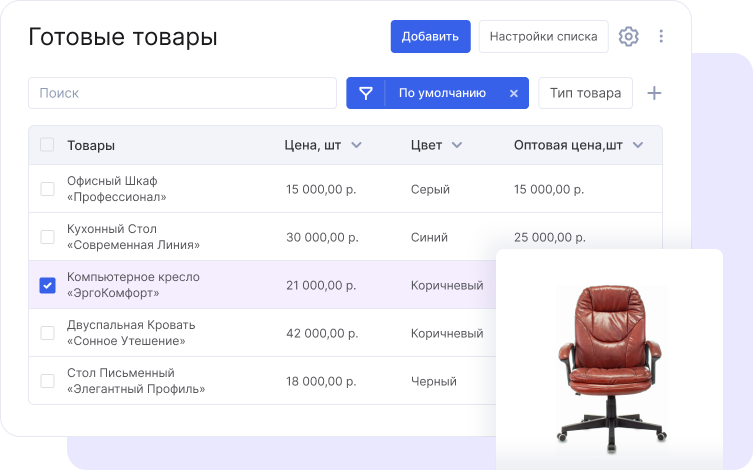Click the 'Добавить' button
The image size is (753, 470).
click(x=430, y=36)
